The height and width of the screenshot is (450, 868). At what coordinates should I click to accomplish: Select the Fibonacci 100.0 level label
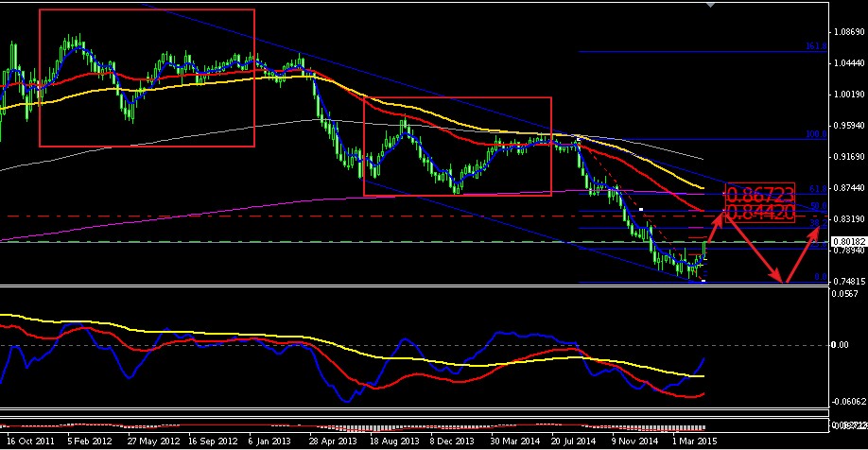click(x=817, y=134)
